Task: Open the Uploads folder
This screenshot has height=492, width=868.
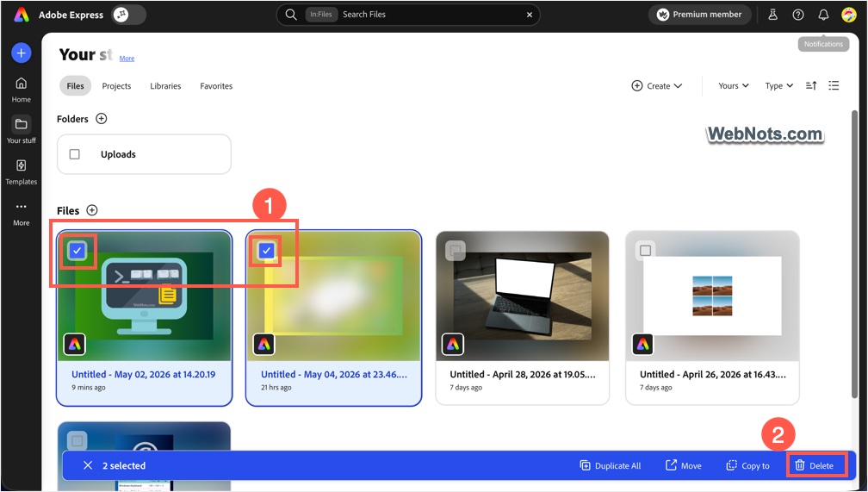Action: pos(144,154)
